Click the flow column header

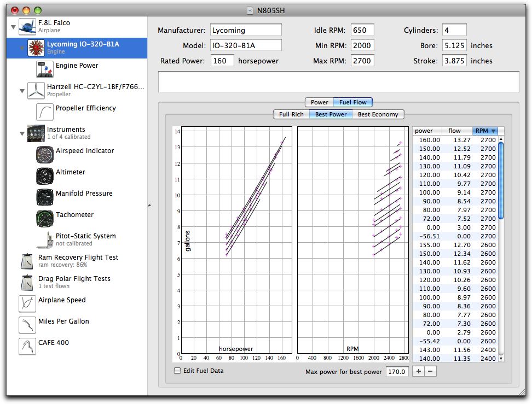pyautogui.click(x=458, y=131)
